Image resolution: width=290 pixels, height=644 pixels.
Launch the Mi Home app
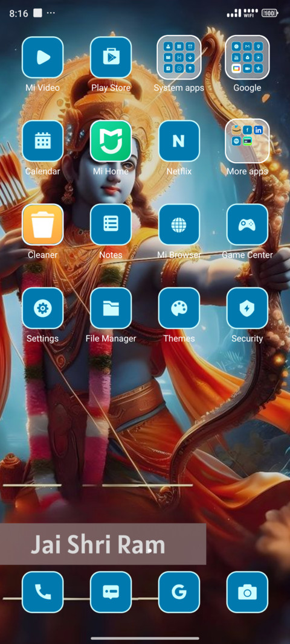pos(111,141)
